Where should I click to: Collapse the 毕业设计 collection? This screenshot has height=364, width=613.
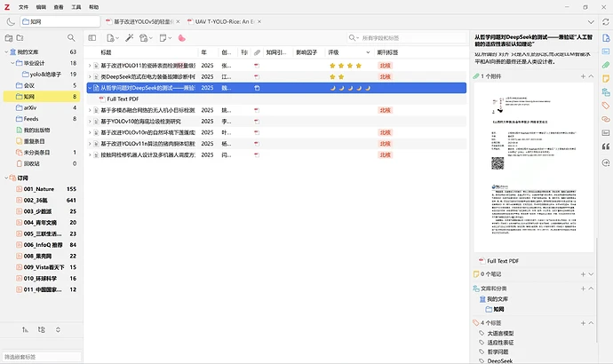click(12, 63)
